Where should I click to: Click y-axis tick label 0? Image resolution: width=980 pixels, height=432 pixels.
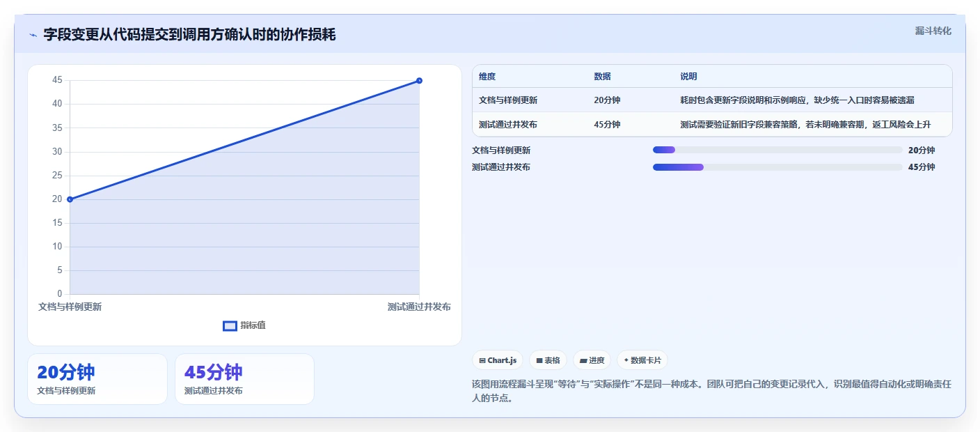tap(60, 294)
